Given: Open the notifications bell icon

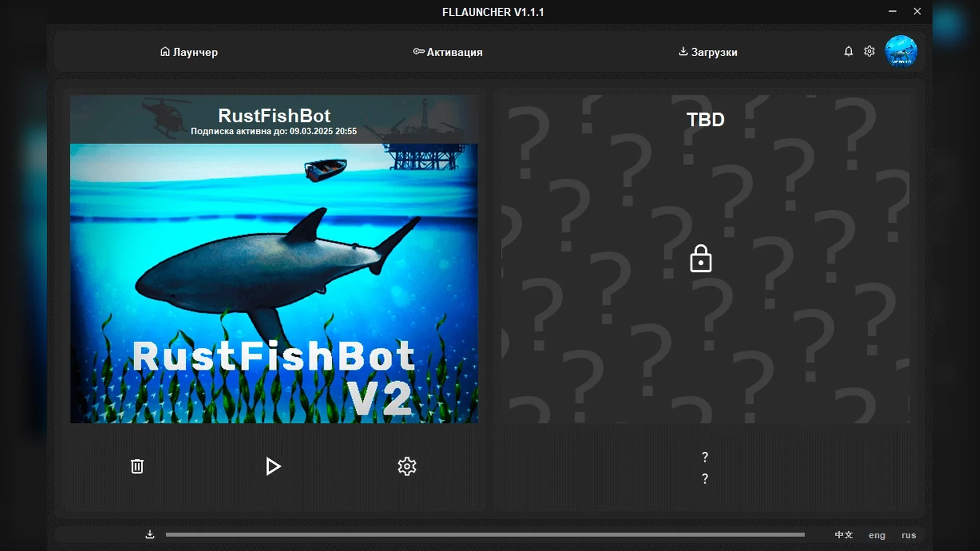Looking at the screenshot, I should tap(848, 52).
